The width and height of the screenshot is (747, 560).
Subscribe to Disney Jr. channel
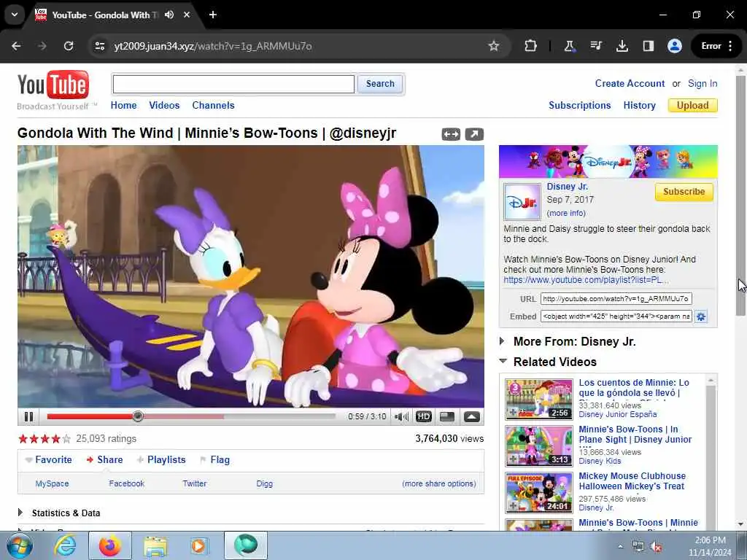684,192
